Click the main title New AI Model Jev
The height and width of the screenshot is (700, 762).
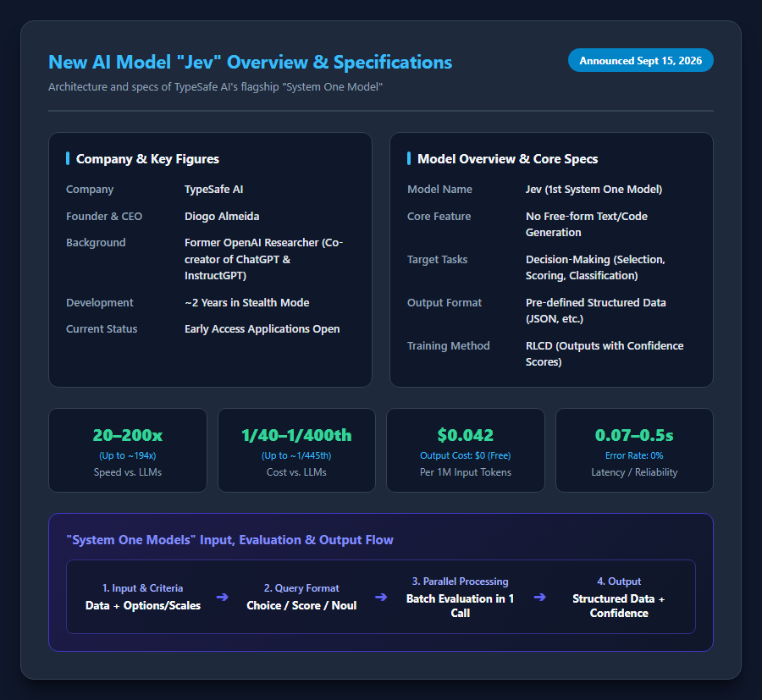(x=251, y=62)
